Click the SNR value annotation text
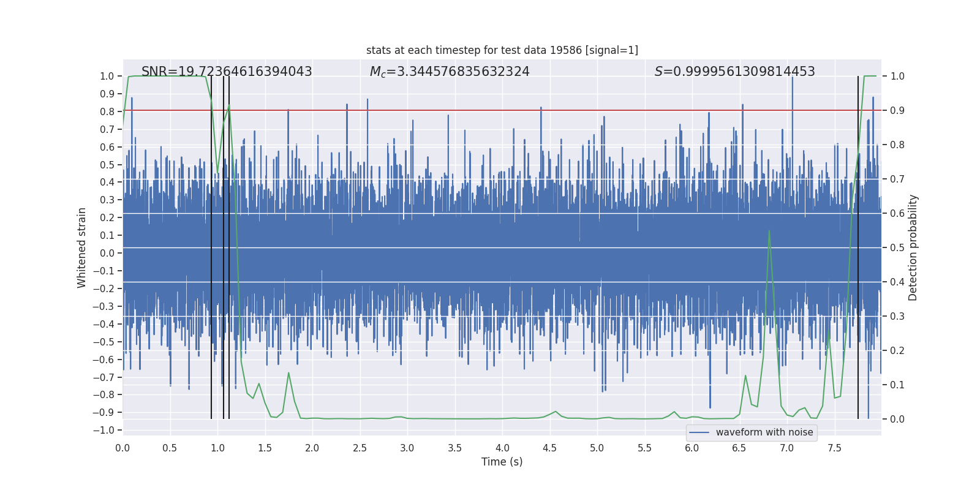The height and width of the screenshot is (490, 980). coord(227,72)
